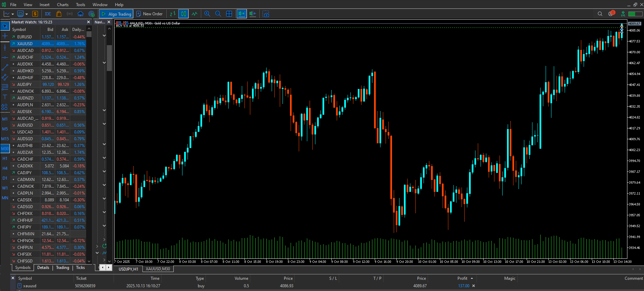644x291 pixels.
Task: Zoom in on the chart
Action: pos(207,14)
